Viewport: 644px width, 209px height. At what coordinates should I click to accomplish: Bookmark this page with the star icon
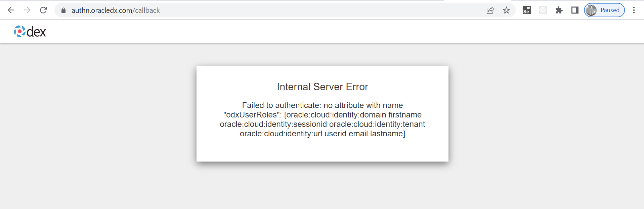(x=506, y=10)
